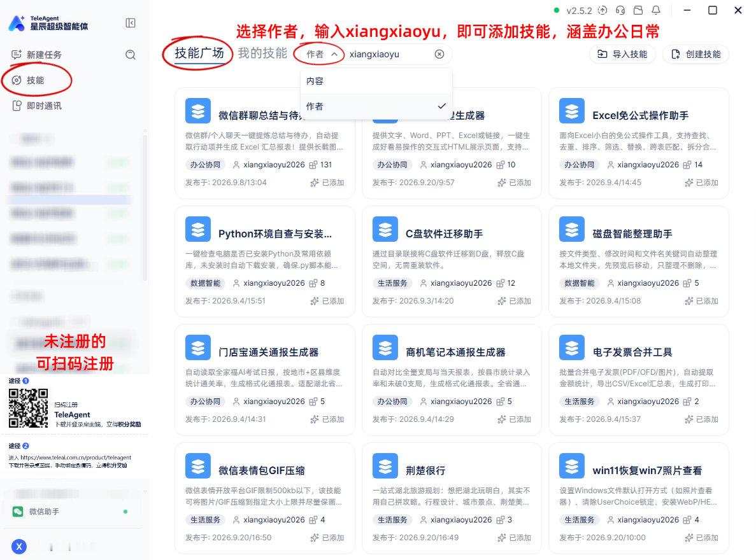
Task: Click 数据智能 tag on 磁盘智能整理助手 card
Action: coord(580,283)
